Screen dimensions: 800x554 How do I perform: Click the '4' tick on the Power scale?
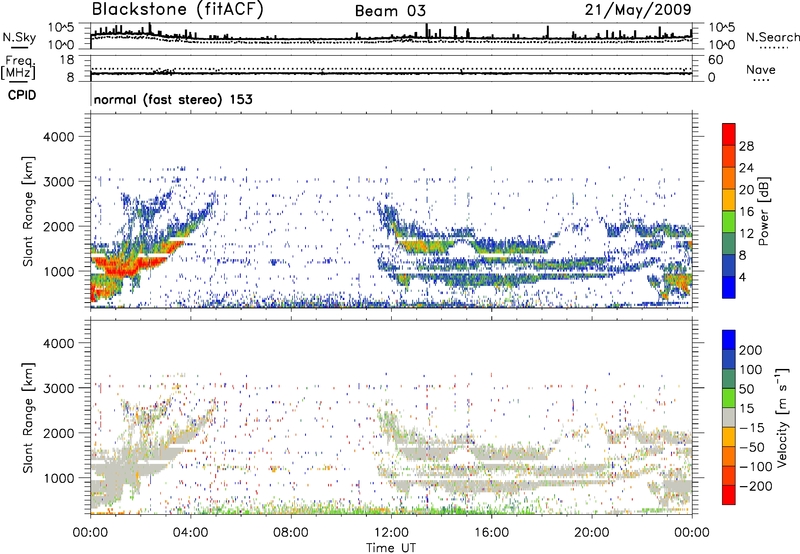pyautogui.click(x=742, y=277)
